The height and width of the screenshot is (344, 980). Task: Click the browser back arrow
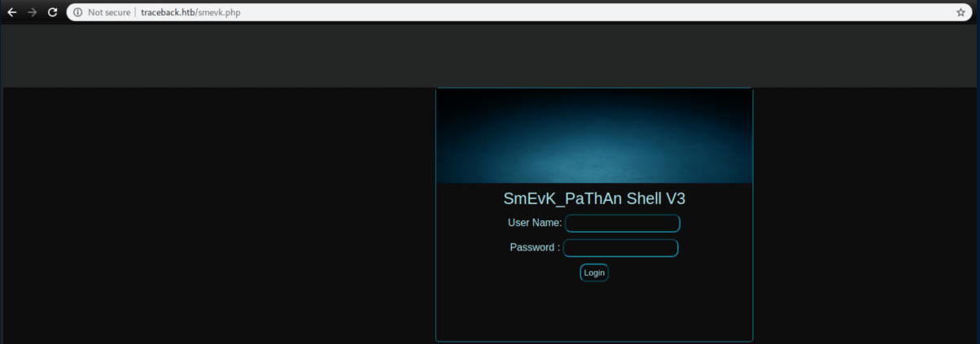pyautogui.click(x=11, y=12)
